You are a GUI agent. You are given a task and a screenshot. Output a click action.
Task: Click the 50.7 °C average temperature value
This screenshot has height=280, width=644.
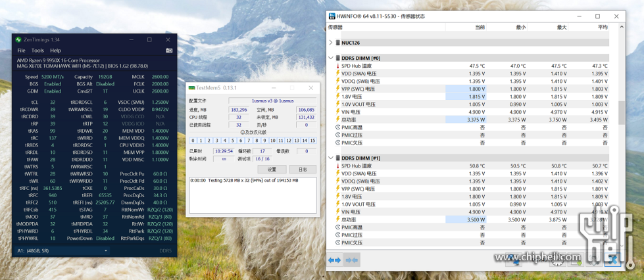click(600, 166)
